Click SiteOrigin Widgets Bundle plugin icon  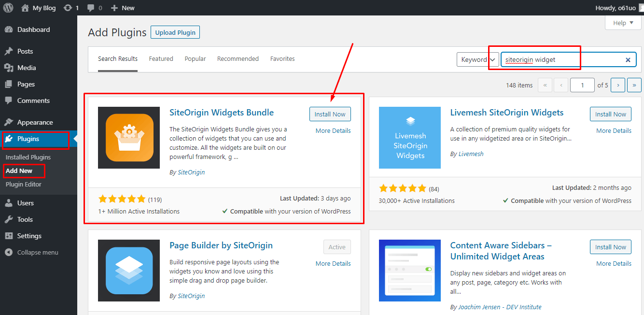129,138
